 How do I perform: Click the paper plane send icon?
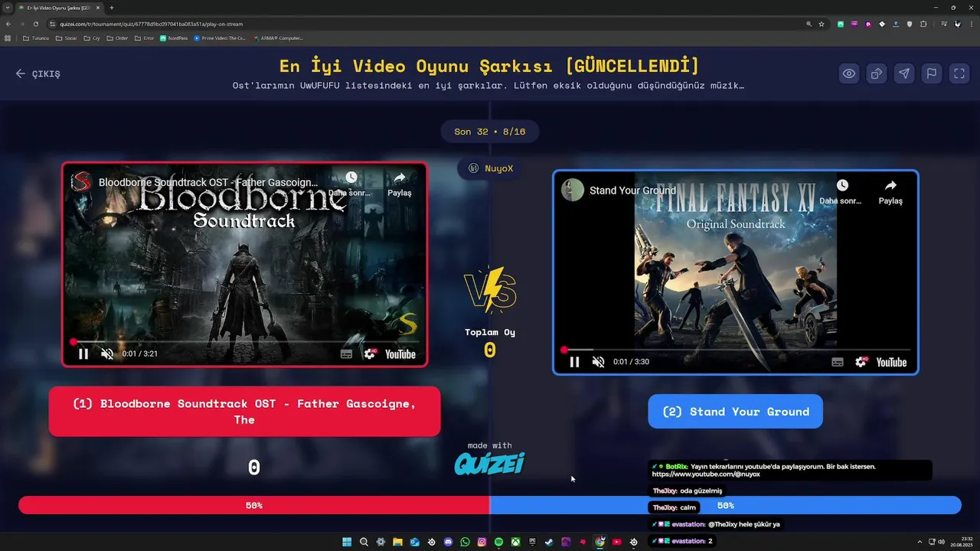[904, 73]
